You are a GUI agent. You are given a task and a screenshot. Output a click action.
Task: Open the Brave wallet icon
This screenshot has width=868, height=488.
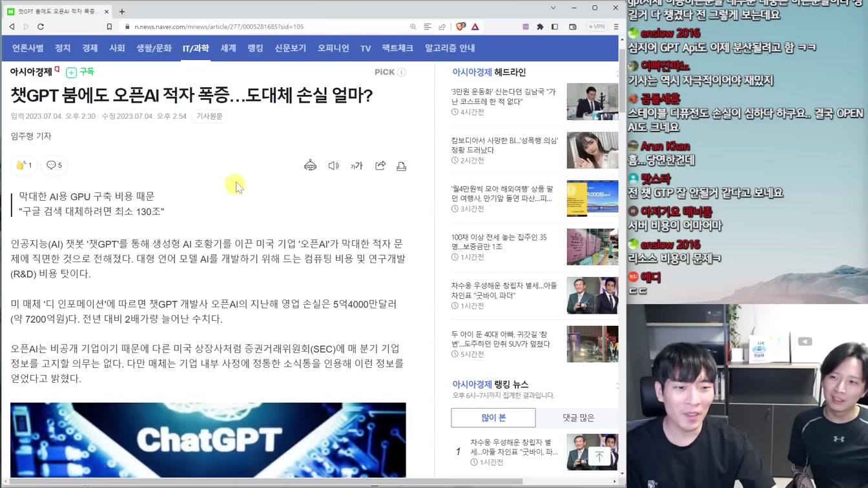click(572, 26)
